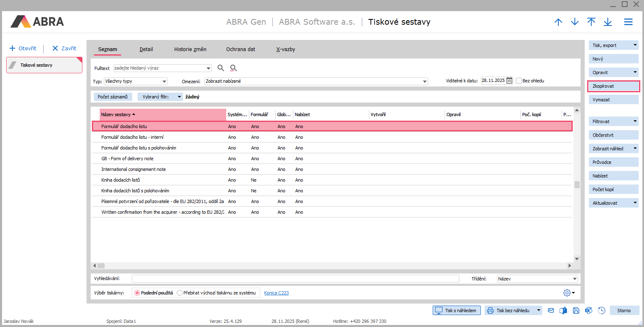The width and height of the screenshot is (644, 327).
Task: Click the Viditelné k datu date field
Action: (x=493, y=81)
